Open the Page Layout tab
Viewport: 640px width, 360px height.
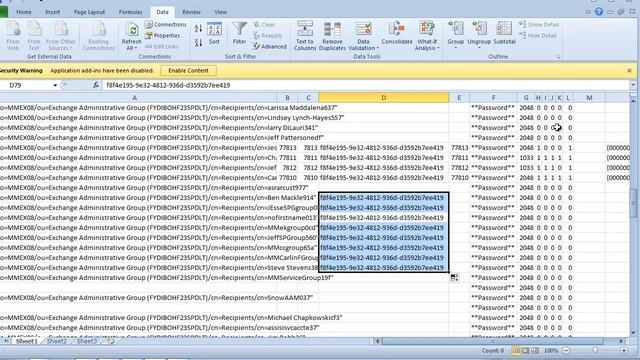(x=89, y=12)
